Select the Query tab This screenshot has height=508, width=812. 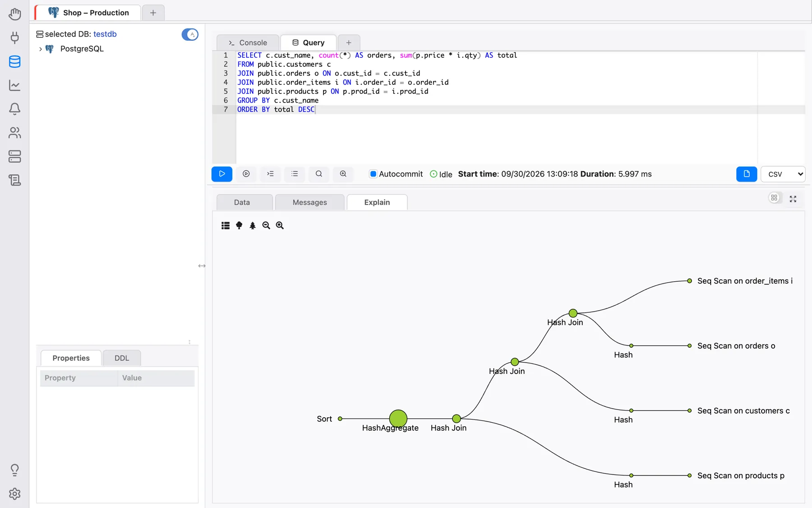coord(309,42)
